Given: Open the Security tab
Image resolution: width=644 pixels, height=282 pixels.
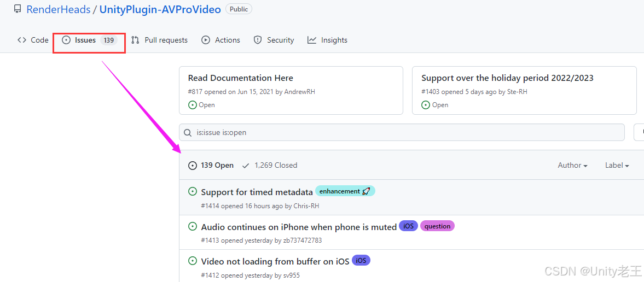Looking at the screenshot, I should pyautogui.click(x=274, y=40).
